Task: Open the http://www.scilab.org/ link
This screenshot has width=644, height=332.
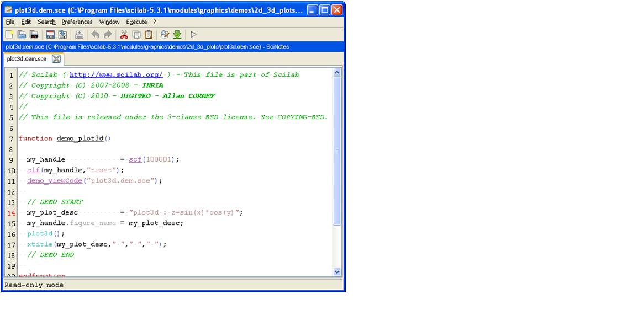Action: tap(116, 75)
